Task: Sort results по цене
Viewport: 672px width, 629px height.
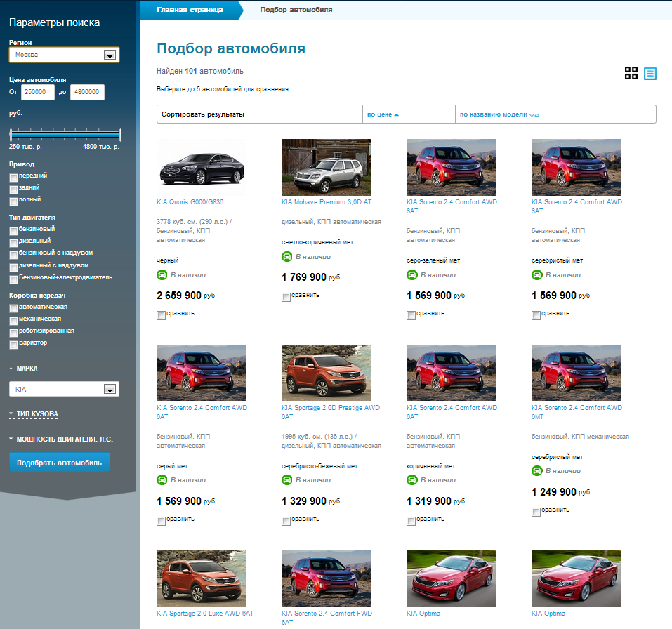Action: [x=380, y=114]
